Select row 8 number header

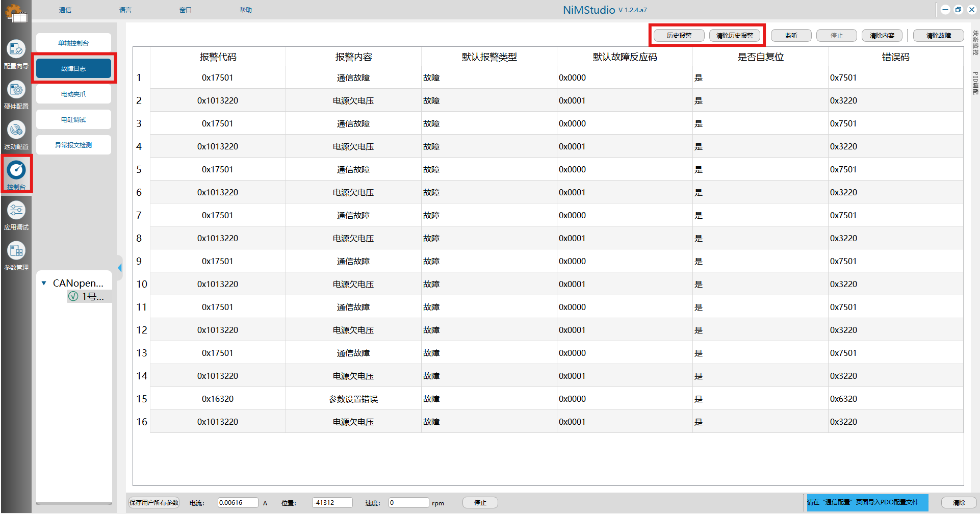(141, 238)
